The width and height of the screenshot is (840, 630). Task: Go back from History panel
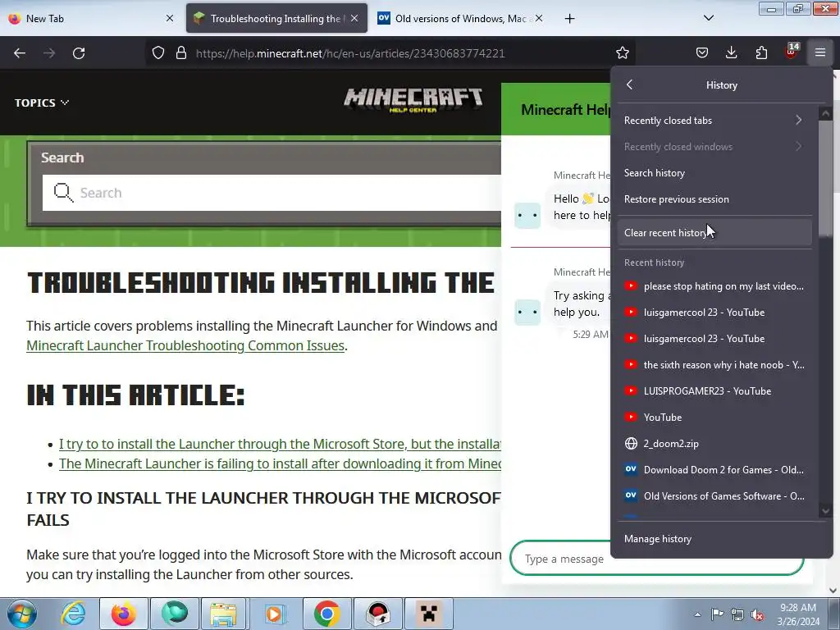tap(630, 84)
